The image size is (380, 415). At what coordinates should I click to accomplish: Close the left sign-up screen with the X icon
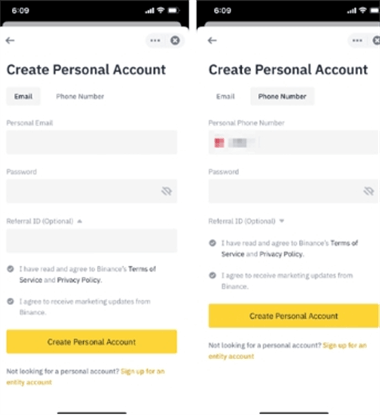pyautogui.click(x=175, y=40)
